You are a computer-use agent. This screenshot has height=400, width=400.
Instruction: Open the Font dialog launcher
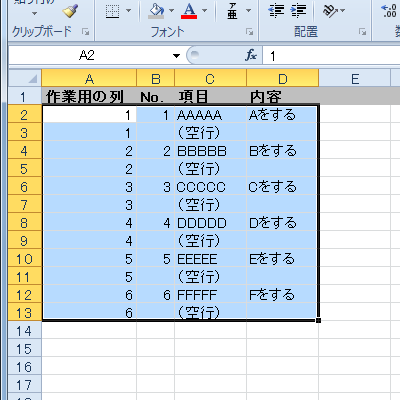click(249, 32)
